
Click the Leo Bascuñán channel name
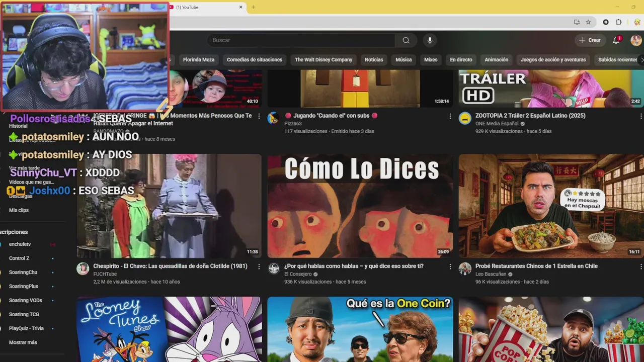click(x=491, y=274)
